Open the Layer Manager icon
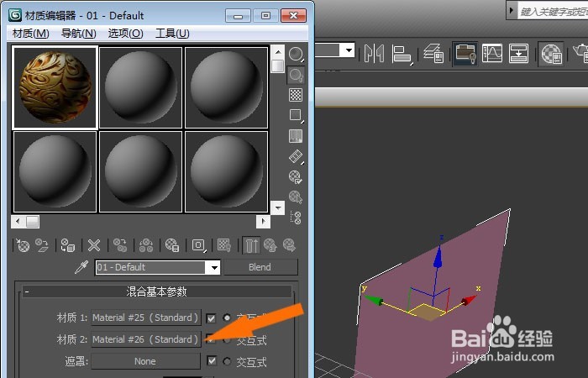The width and height of the screenshot is (588, 378). click(x=434, y=53)
